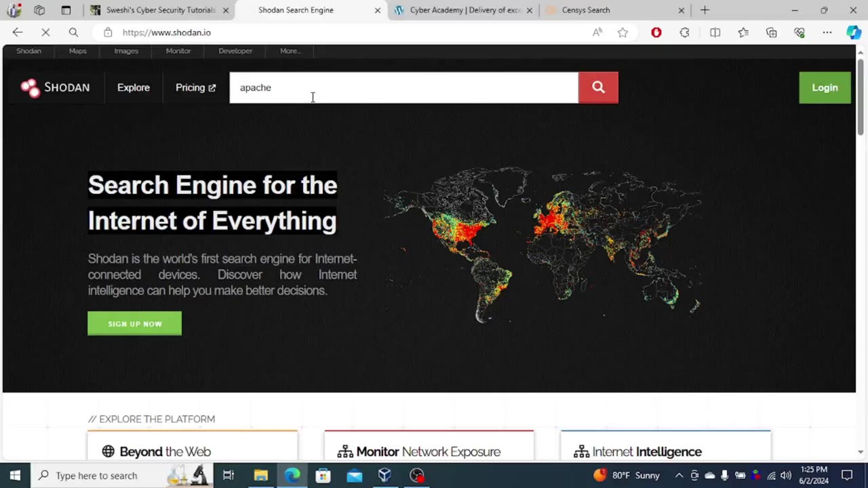
Task: Click the Windows taskbar search box
Action: (x=122, y=475)
